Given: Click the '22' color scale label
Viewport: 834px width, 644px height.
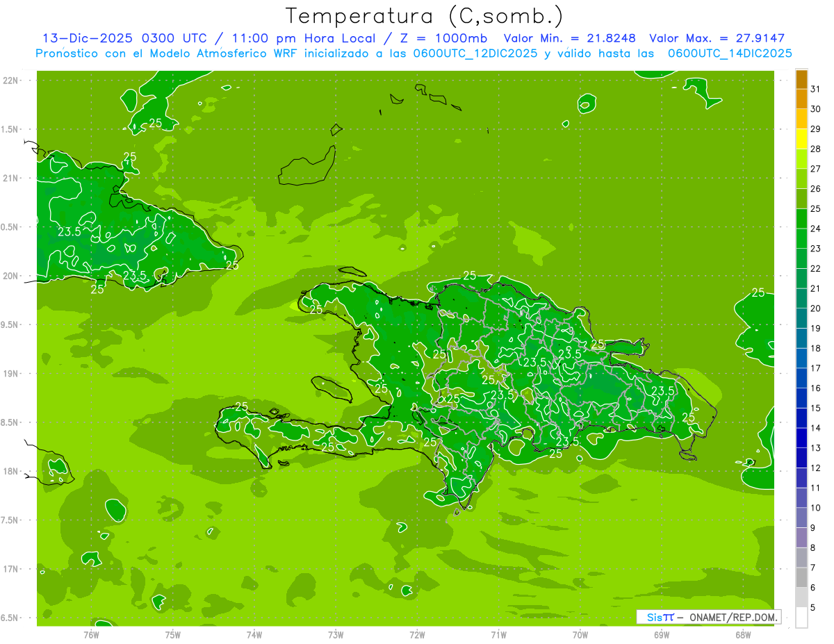Looking at the screenshot, I should coord(815,268).
